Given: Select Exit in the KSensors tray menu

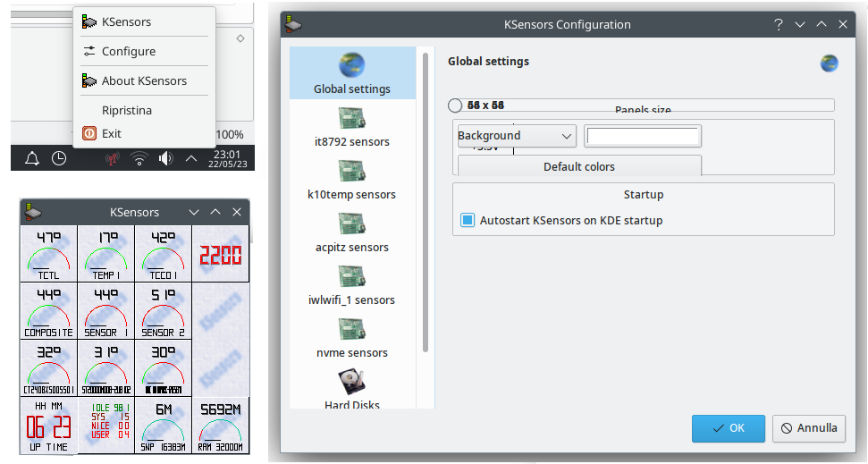Looking at the screenshot, I should 112,133.
